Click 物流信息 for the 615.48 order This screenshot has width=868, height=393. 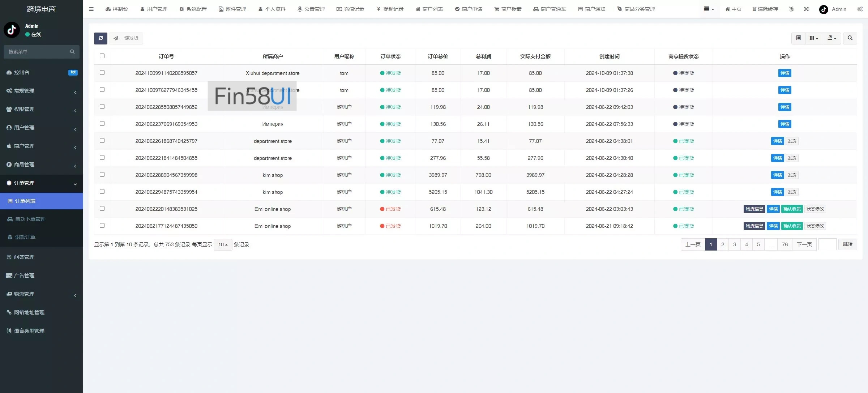click(x=754, y=209)
